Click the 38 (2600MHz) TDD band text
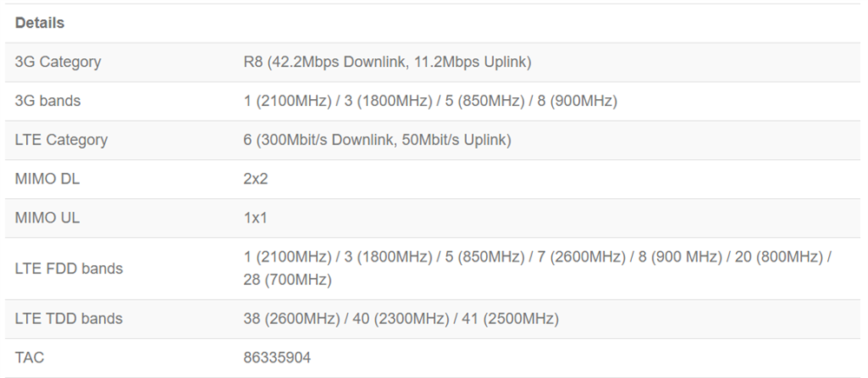868x378 pixels. (292, 319)
